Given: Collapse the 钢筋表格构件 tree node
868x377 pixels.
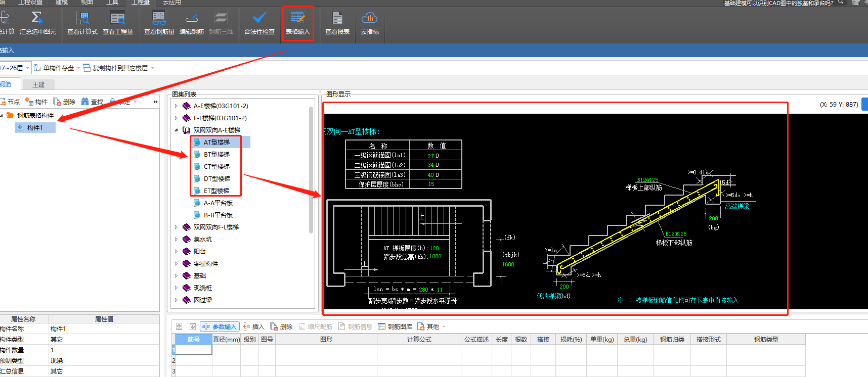Looking at the screenshot, I should point(2,115).
